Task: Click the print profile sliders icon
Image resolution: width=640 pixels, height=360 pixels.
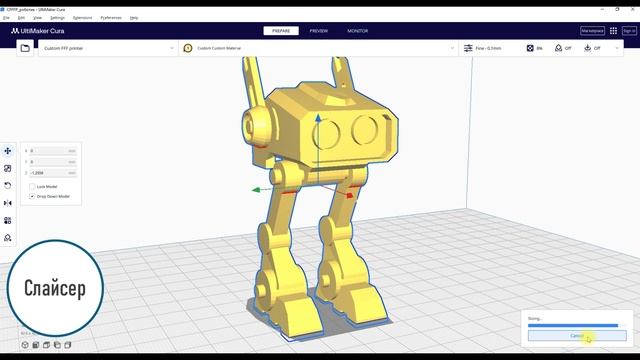Action: [468, 48]
